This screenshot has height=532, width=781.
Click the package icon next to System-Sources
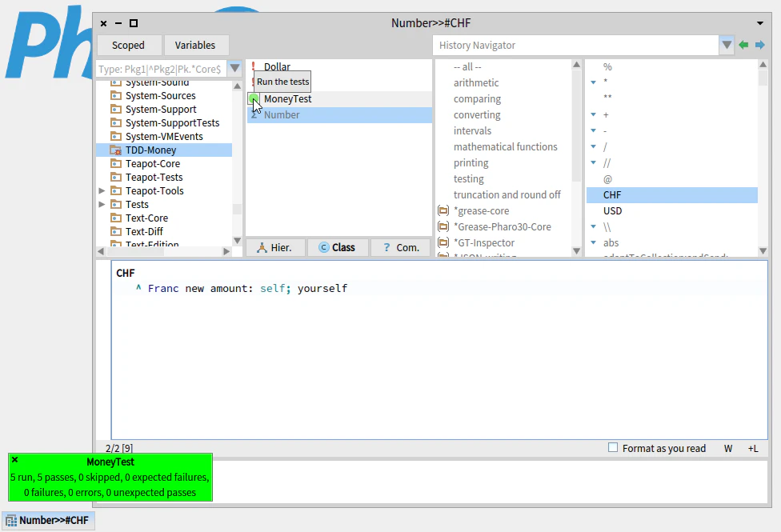tap(115, 96)
